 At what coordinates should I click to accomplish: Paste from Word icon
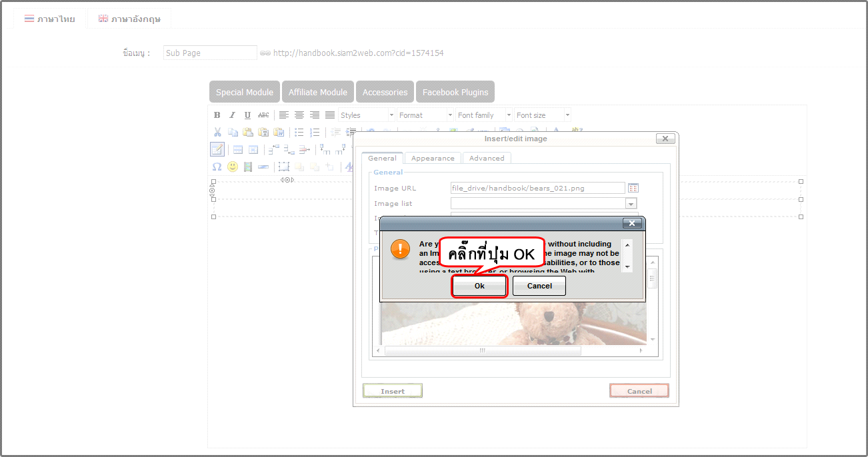point(279,133)
